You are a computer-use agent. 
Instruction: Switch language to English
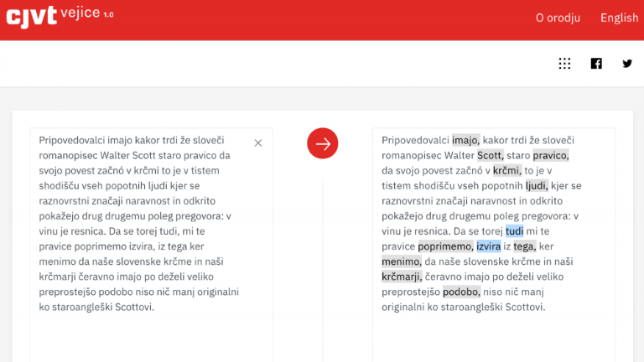pyautogui.click(x=620, y=18)
